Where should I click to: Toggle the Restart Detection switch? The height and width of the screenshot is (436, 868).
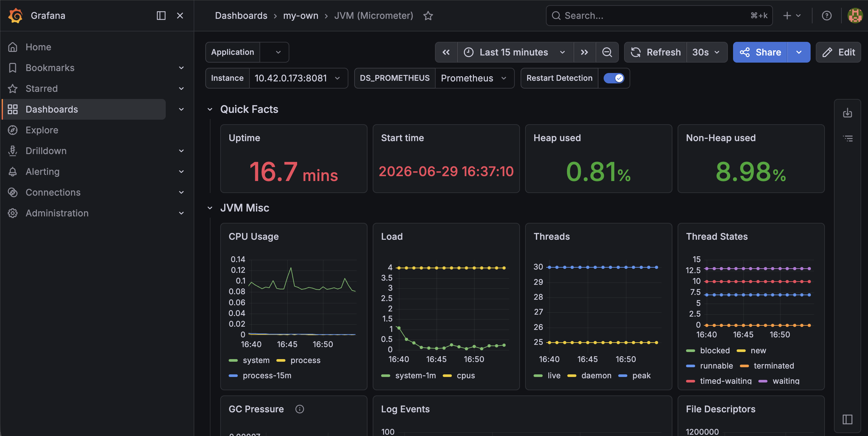pos(614,78)
